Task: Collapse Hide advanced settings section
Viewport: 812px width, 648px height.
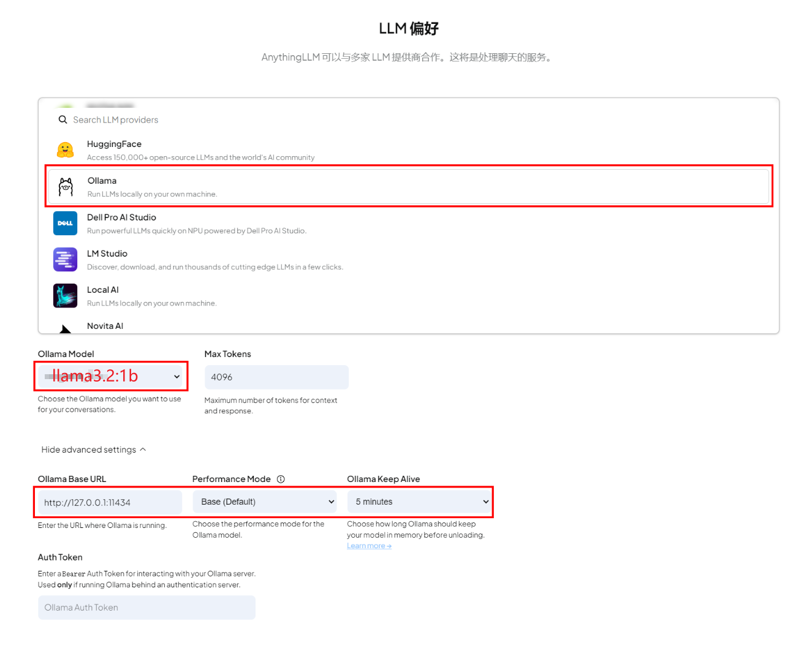Action: tap(94, 450)
